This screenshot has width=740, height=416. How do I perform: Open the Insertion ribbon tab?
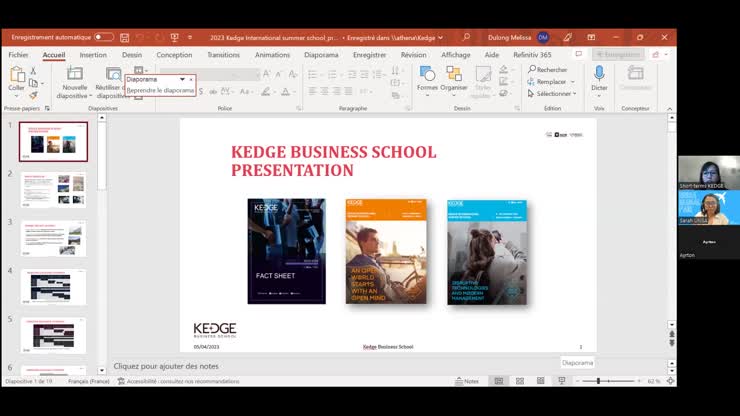pos(93,55)
